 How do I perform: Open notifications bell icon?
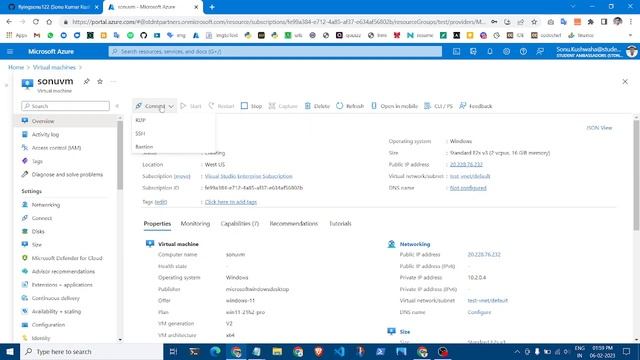490,51
